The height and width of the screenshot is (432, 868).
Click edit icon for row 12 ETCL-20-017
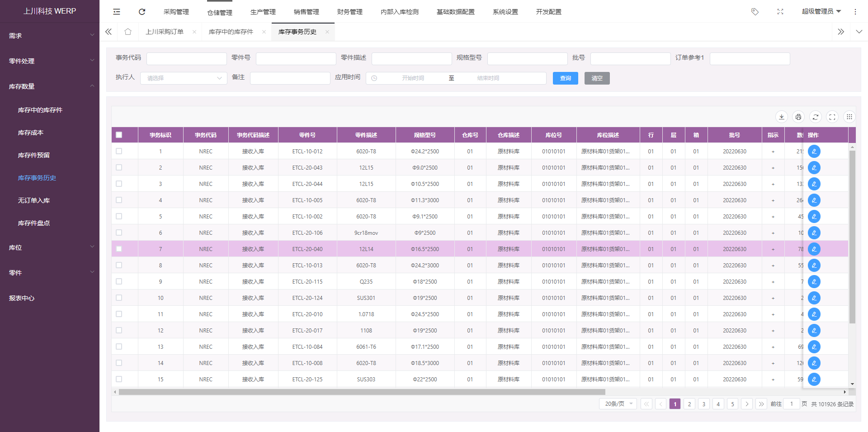tap(814, 331)
